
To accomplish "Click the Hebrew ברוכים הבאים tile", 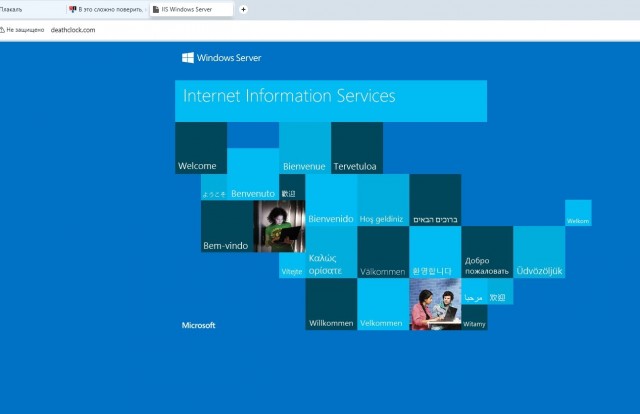I will (x=436, y=200).
